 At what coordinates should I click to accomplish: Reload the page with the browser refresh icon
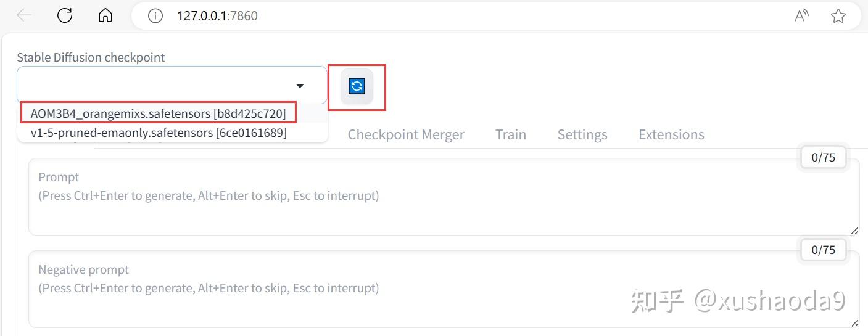pyautogui.click(x=65, y=15)
